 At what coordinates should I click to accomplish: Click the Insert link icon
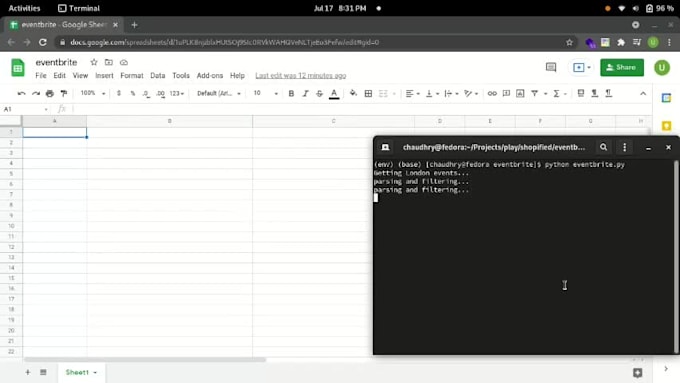click(492, 93)
